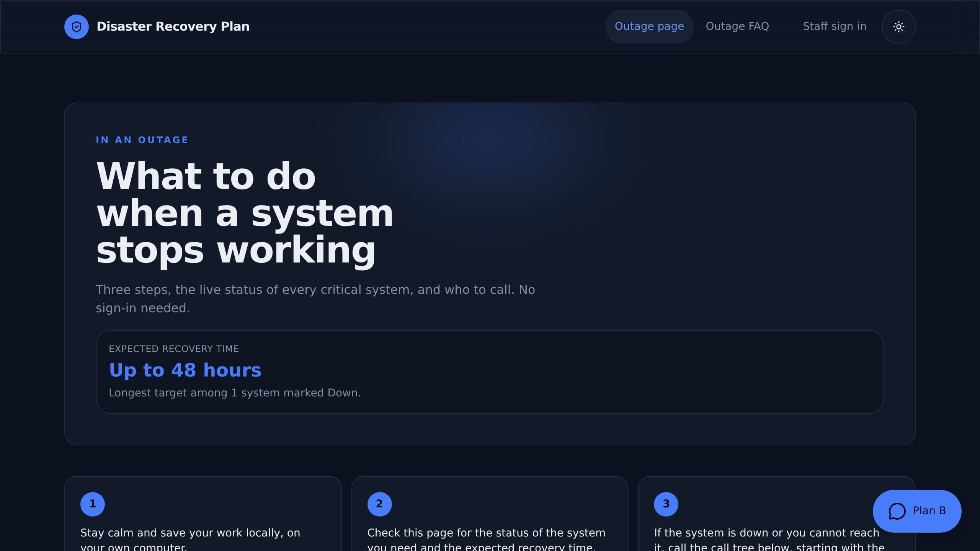Click the step 1 number badge
The image size is (980, 551).
point(93,504)
